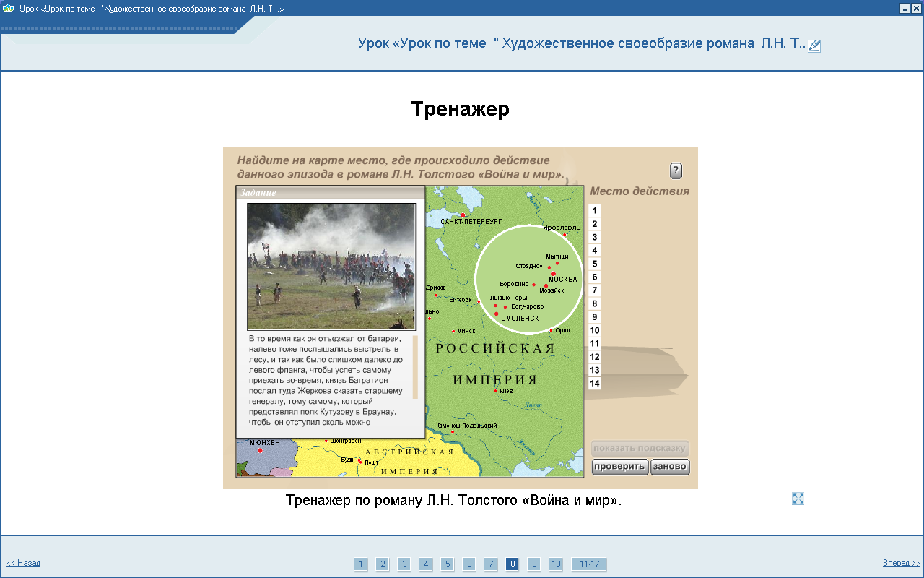The image size is (924, 578).
Task: Go back with "<< Назад" link
Action: click(x=24, y=563)
